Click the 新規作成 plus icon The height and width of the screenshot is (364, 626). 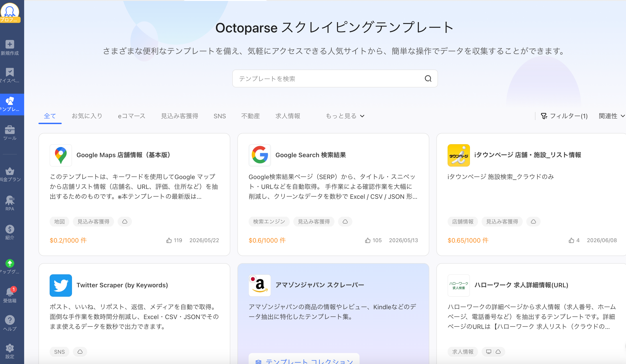coord(10,44)
